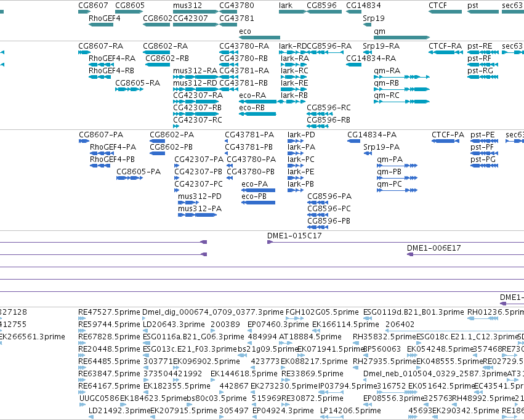Image resolution: width=524 pixels, height=420 pixels.
Task: Click EST AT18884.5prime
Action: pyautogui.click(x=310, y=337)
